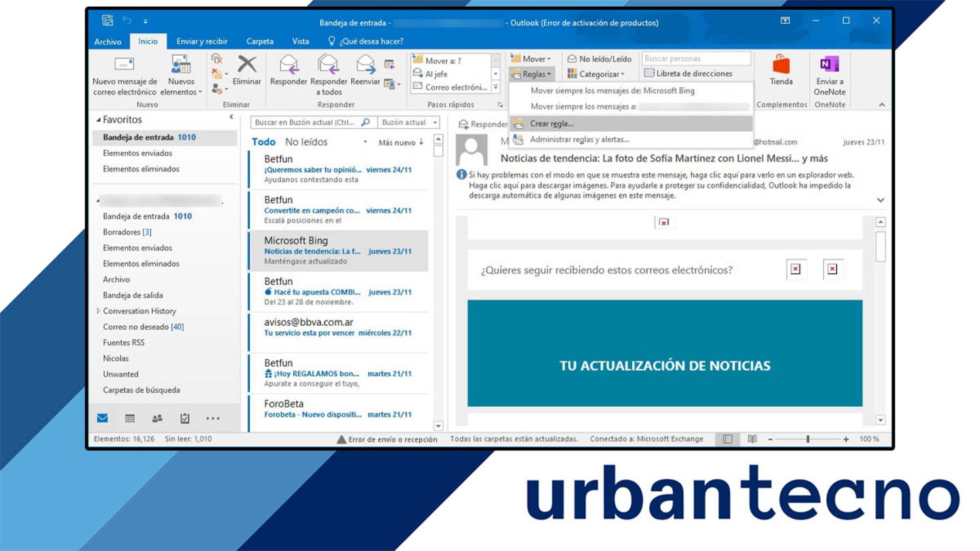Switch to Mail view icon
The image size is (980, 551).
pyautogui.click(x=102, y=418)
